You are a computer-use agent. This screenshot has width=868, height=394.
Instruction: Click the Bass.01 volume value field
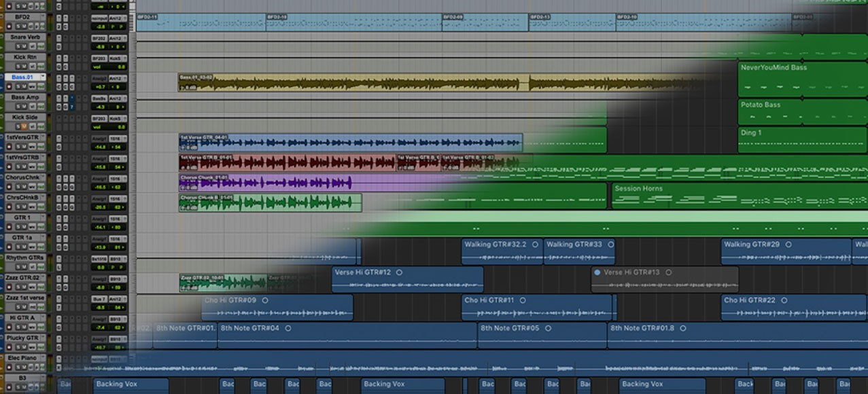(x=99, y=87)
